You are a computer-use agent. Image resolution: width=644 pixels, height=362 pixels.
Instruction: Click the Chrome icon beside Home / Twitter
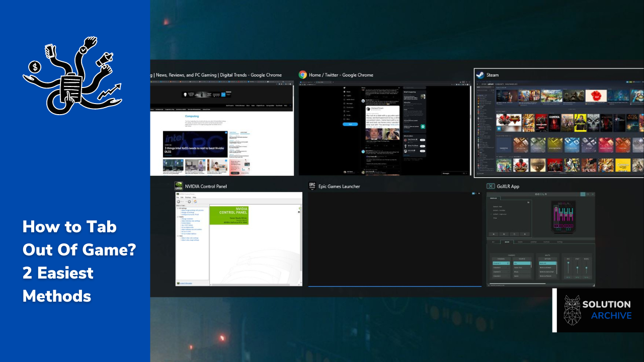pyautogui.click(x=303, y=75)
